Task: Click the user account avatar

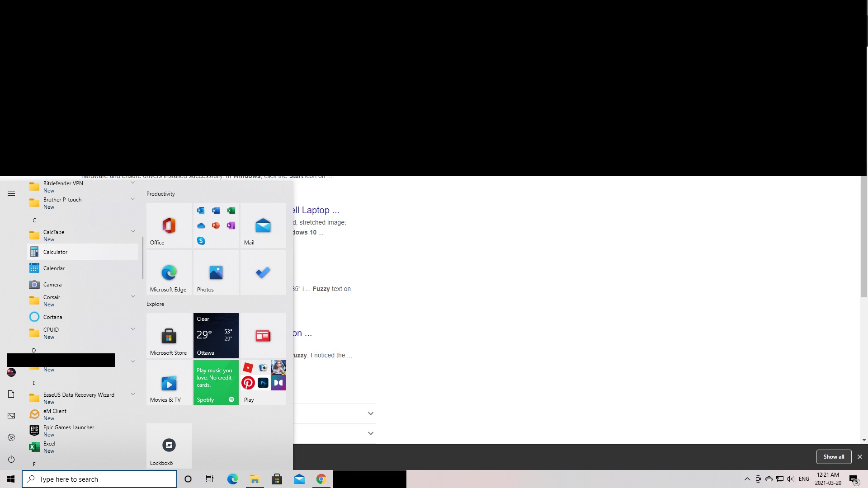Action: [11, 372]
